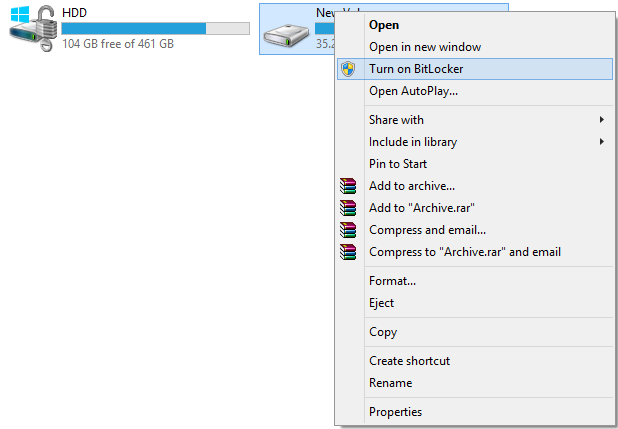618x429 pixels.
Task: Click "104 GB free of 461 GB" text
Action: [x=118, y=44]
